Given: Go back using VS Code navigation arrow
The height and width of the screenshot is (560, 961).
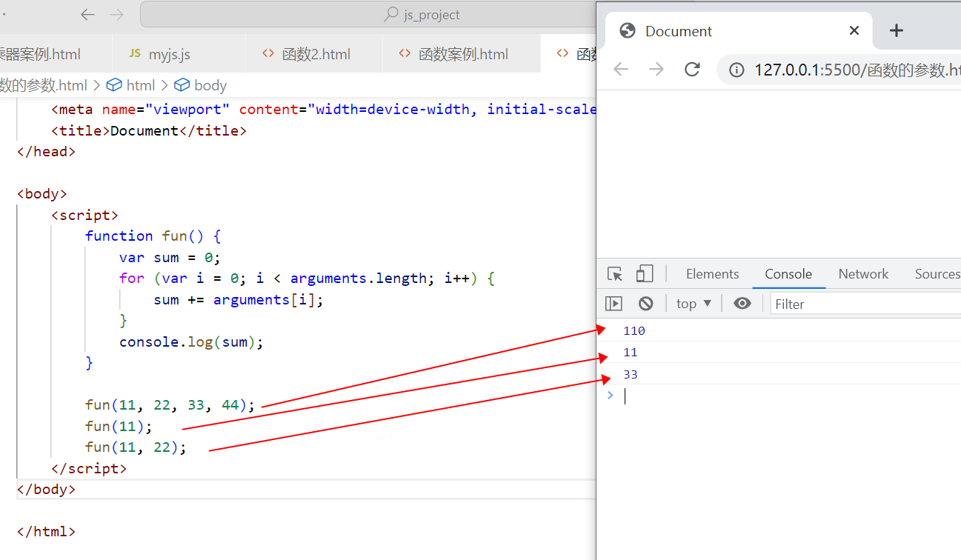Looking at the screenshot, I should [87, 14].
